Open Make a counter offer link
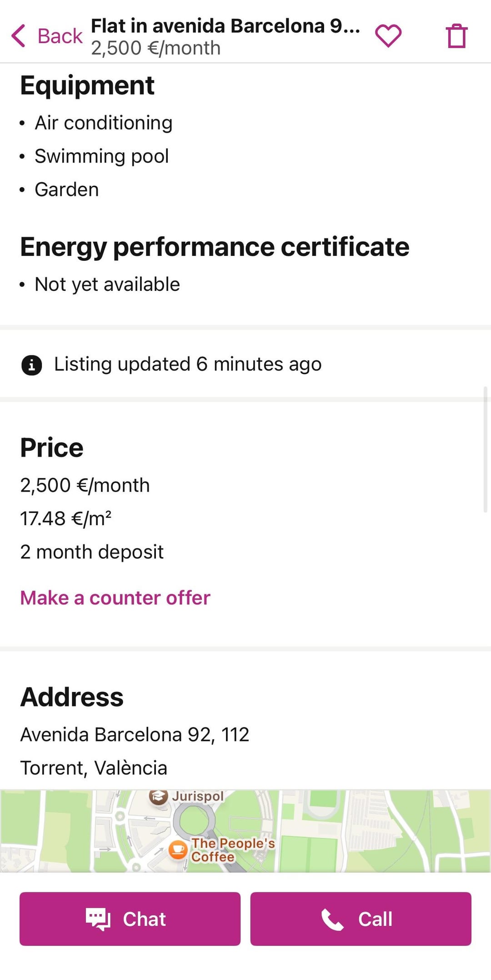491x980 pixels. 115,598
